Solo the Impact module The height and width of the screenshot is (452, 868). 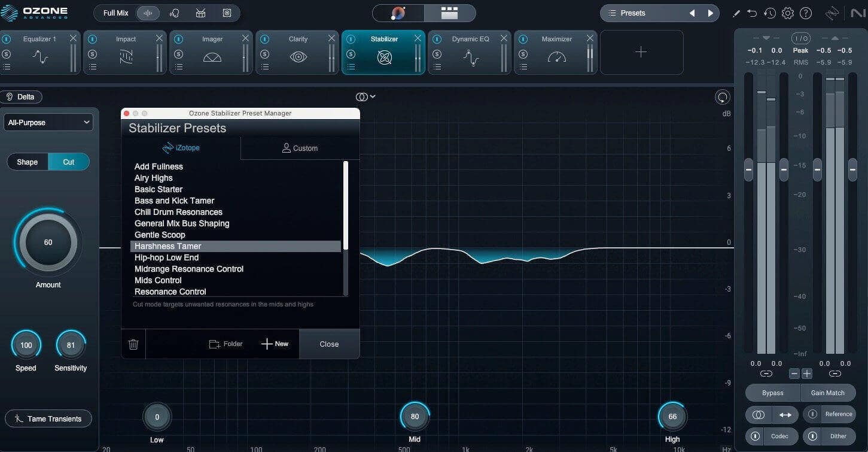[92, 54]
